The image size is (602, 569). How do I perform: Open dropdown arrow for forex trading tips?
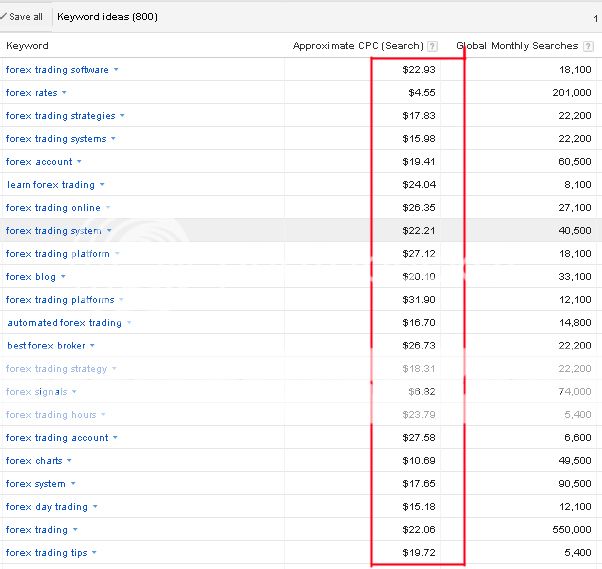click(x=95, y=553)
